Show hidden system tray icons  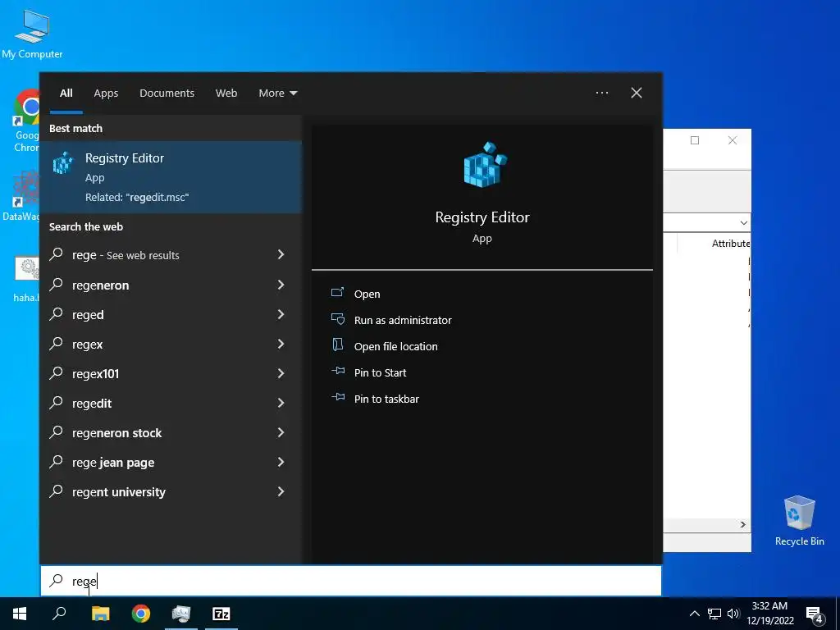point(694,614)
